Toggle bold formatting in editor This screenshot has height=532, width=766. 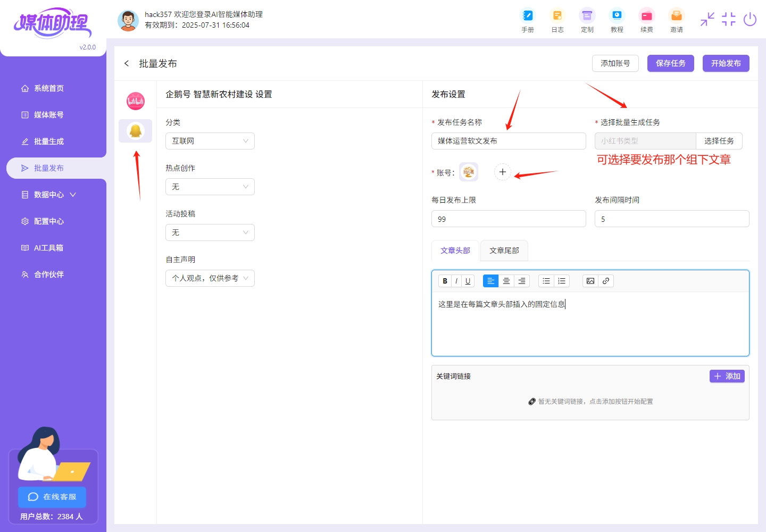pos(445,281)
